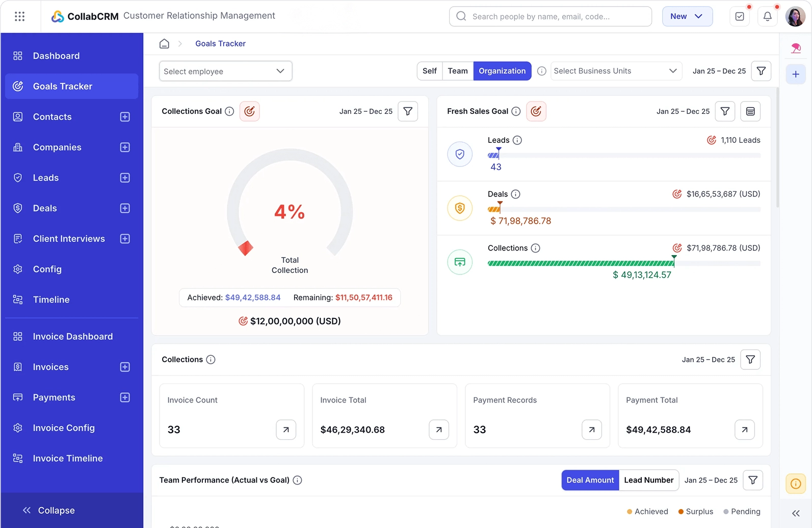
Task: Click the add contact plus icon
Action: click(x=125, y=117)
